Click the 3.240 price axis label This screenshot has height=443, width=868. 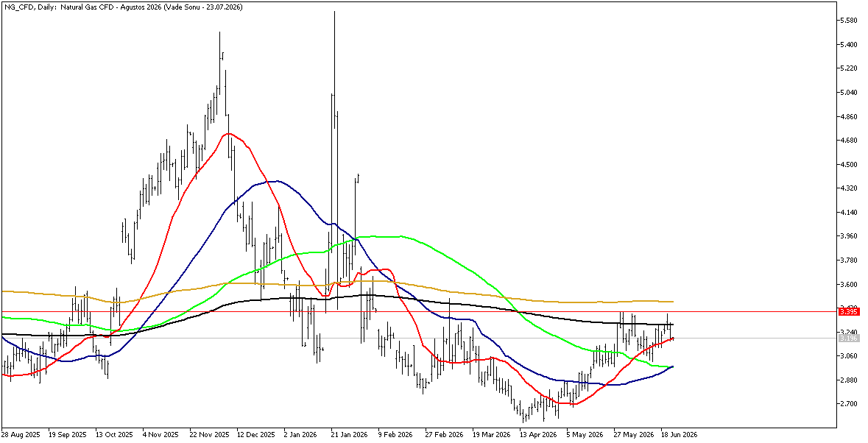pos(849,333)
